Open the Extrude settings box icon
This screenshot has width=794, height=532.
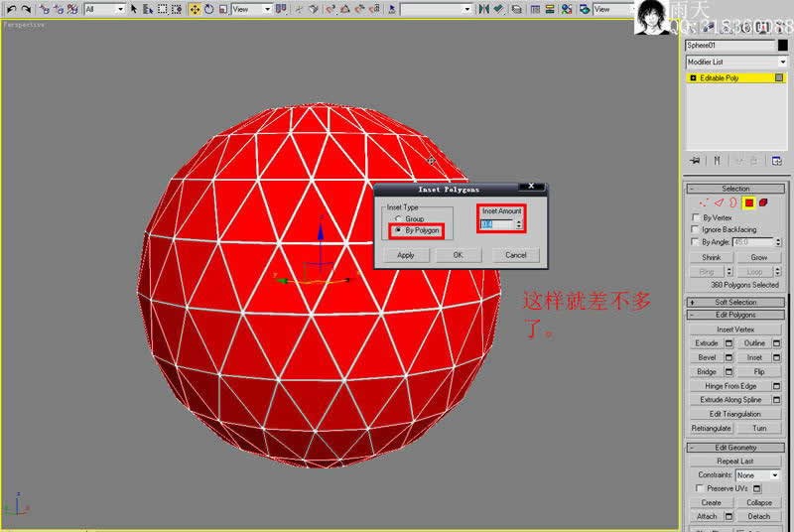pyautogui.click(x=728, y=343)
